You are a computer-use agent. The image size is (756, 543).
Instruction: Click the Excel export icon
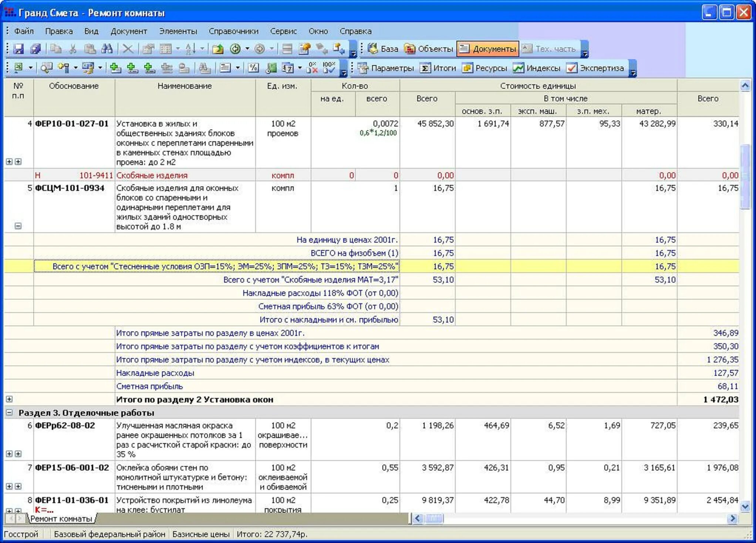coord(18,68)
